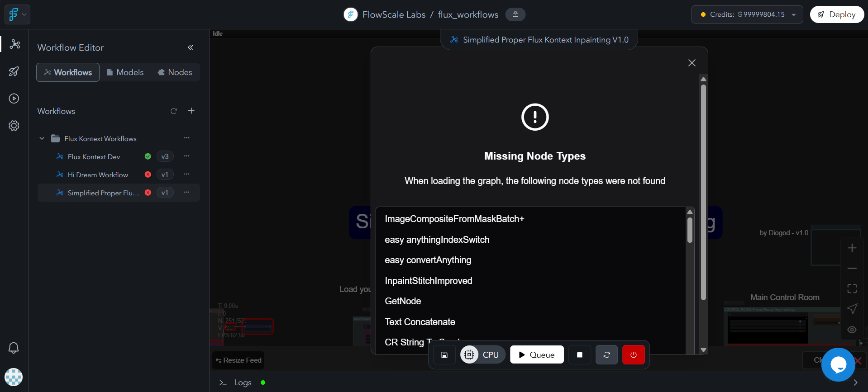Click the dialog's outer scrollbar
Viewport: 868px width, 392px height.
click(x=703, y=192)
